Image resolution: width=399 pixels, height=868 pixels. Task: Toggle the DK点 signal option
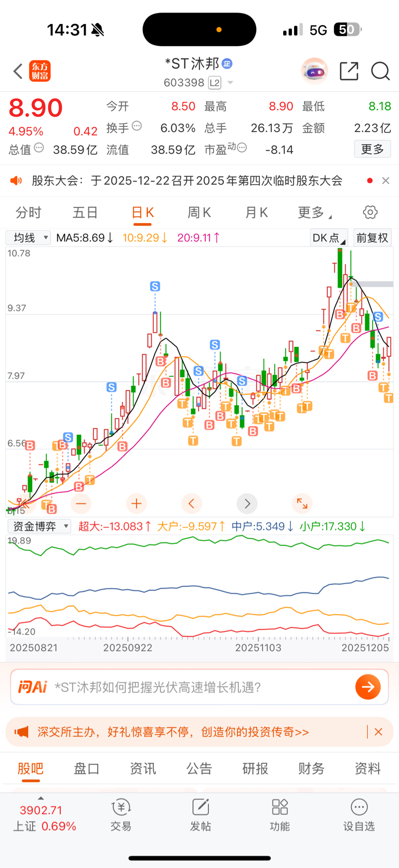coord(328,238)
